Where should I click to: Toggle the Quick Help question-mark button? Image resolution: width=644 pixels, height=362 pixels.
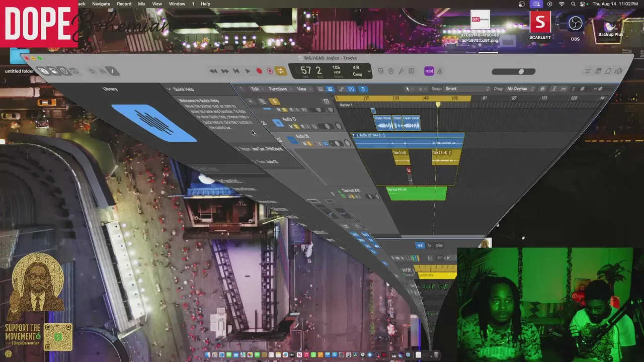[64, 71]
